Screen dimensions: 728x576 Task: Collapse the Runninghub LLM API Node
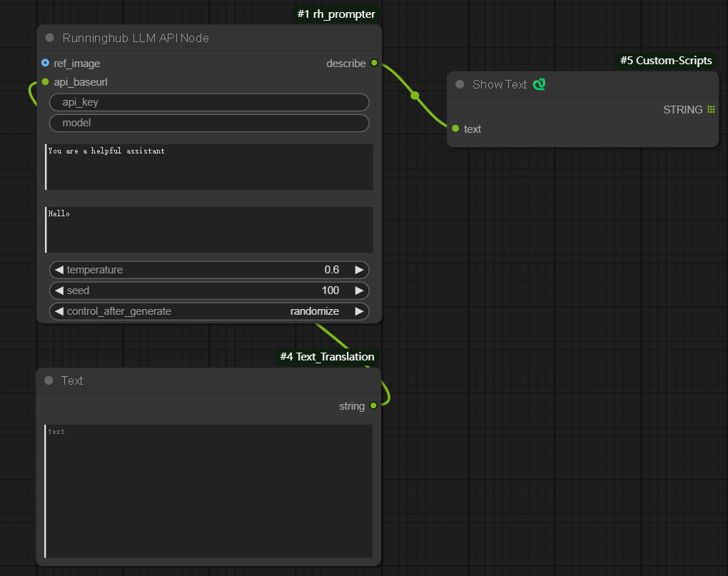[49, 37]
